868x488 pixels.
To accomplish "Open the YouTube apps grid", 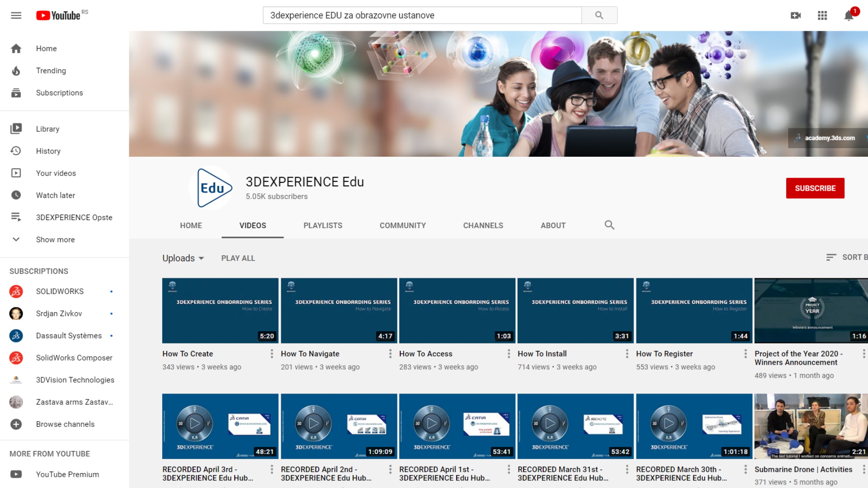I will click(822, 15).
